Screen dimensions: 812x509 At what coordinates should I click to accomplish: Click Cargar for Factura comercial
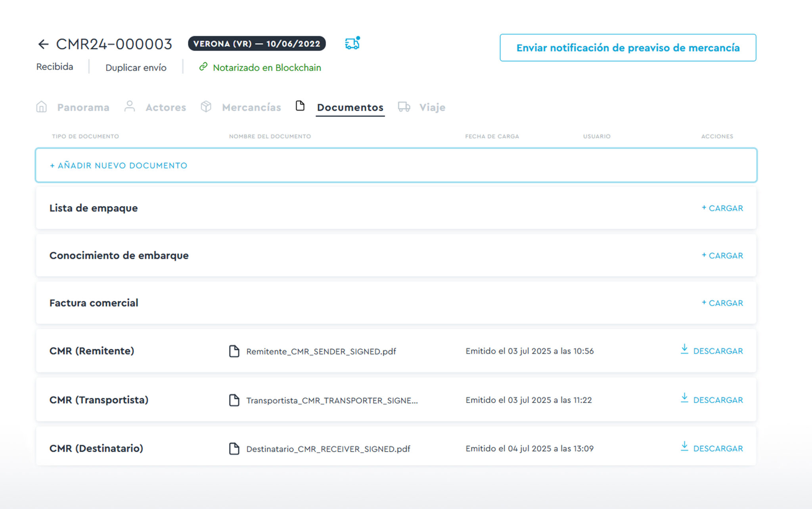722,303
